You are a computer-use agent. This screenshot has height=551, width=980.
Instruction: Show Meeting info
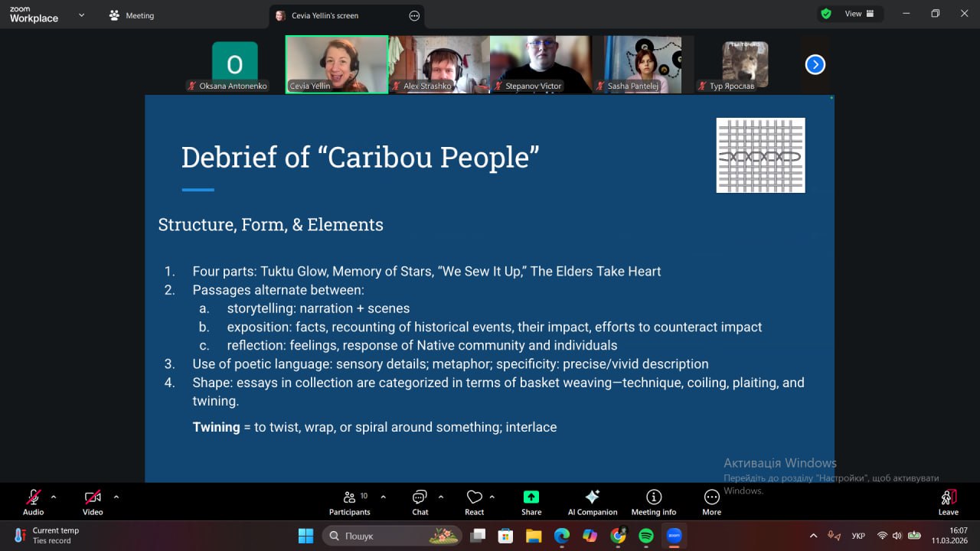click(653, 502)
